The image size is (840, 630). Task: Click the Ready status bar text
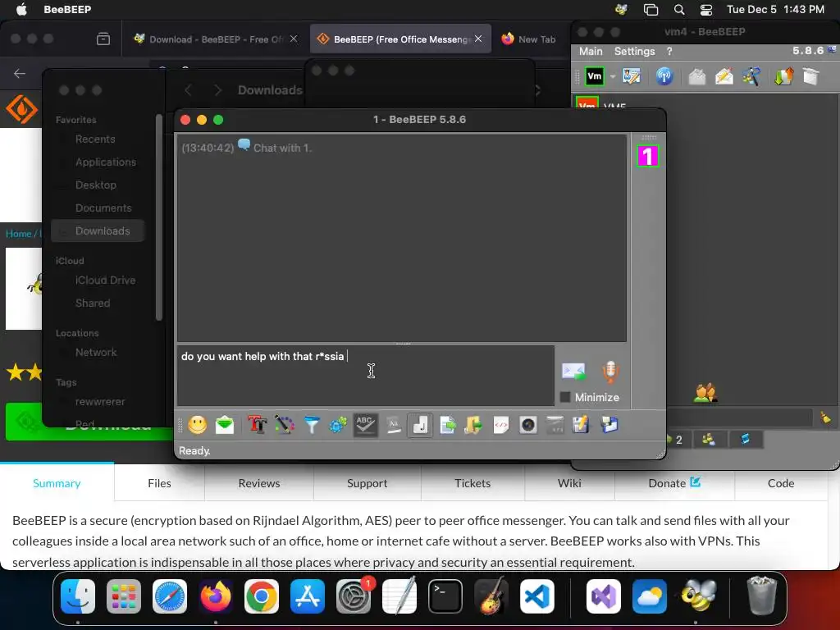pos(194,451)
